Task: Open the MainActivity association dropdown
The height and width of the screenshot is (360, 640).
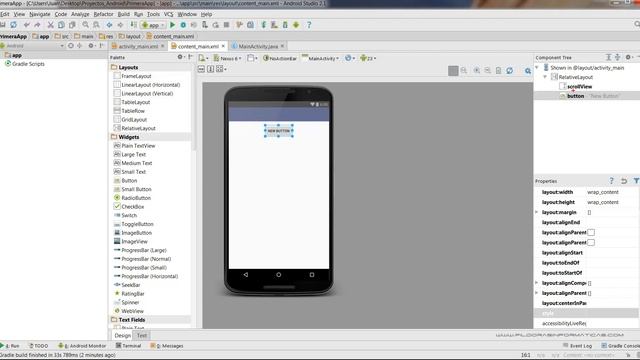Action: (320, 58)
